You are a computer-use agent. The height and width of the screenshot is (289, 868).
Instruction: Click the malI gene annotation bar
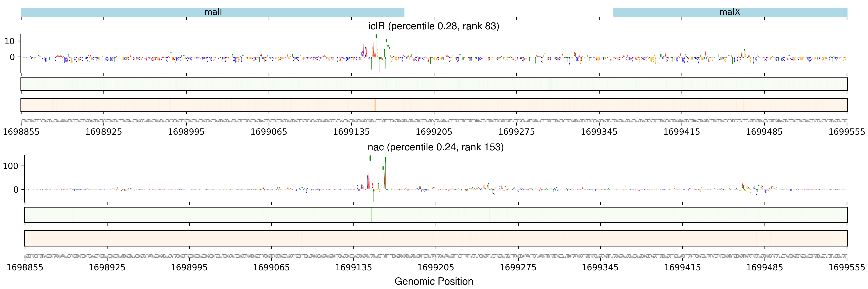click(x=212, y=12)
